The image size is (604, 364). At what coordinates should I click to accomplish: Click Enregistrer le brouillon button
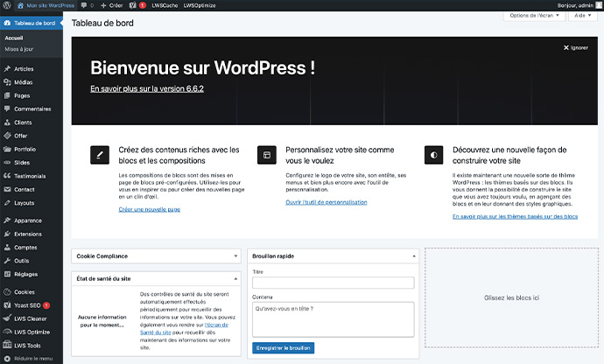coord(283,348)
